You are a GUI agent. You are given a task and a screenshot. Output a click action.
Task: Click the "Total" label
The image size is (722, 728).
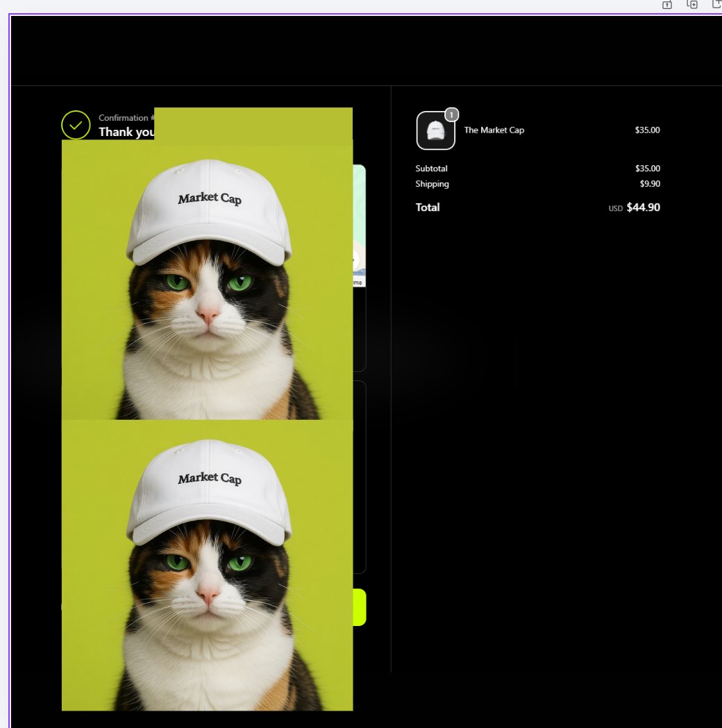(x=427, y=208)
